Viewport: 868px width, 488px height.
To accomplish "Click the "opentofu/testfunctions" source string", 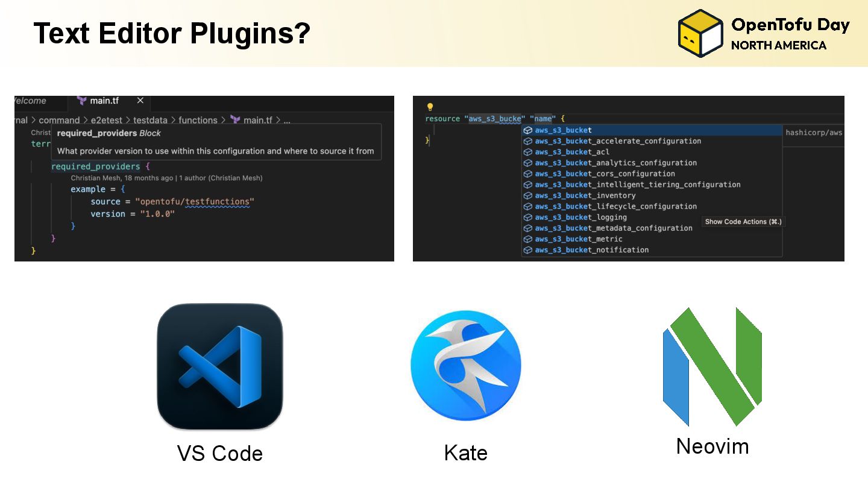I will (x=195, y=201).
